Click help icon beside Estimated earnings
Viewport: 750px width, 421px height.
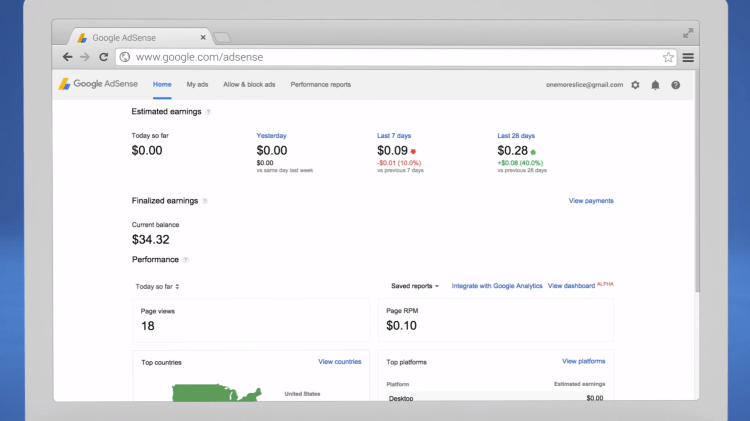pyautogui.click(x=208, y=112)
